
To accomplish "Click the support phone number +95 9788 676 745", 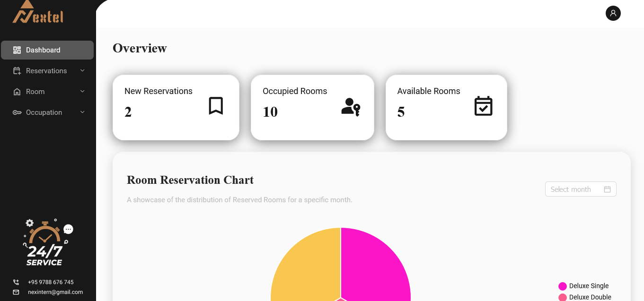I will (x=51, y=282).
